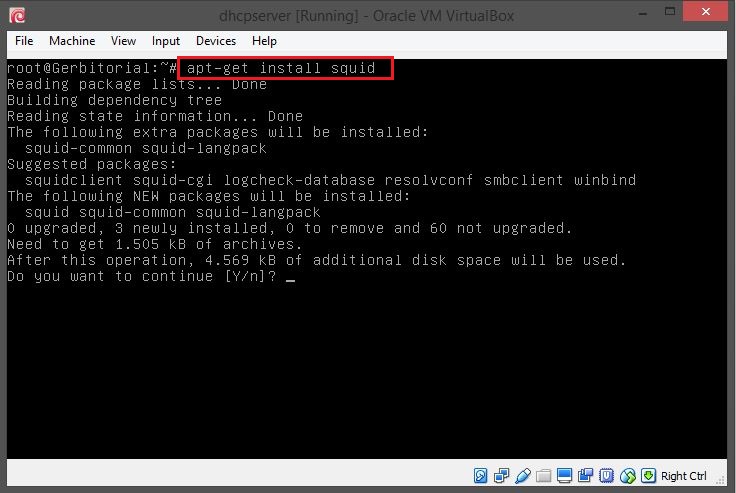Click the 'Need to get 1.505 kB of archives.' line
Screen dimensions: 736x493
[x=154, y=244]
